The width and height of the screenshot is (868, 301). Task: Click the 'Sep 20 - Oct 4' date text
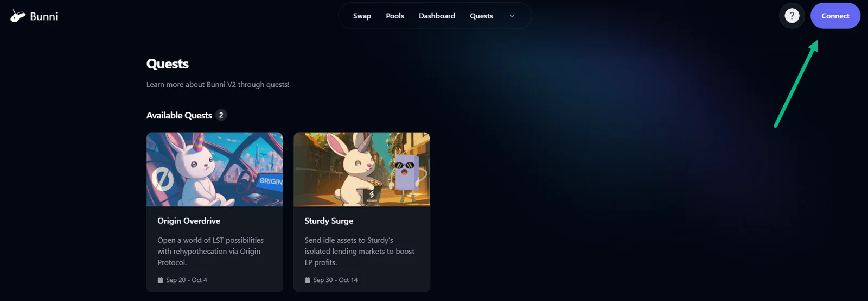(x=187, y=280)
